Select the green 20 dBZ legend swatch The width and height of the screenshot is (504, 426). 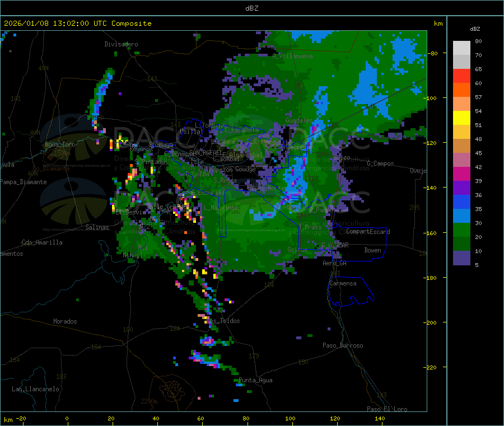(x=461, y=230)
